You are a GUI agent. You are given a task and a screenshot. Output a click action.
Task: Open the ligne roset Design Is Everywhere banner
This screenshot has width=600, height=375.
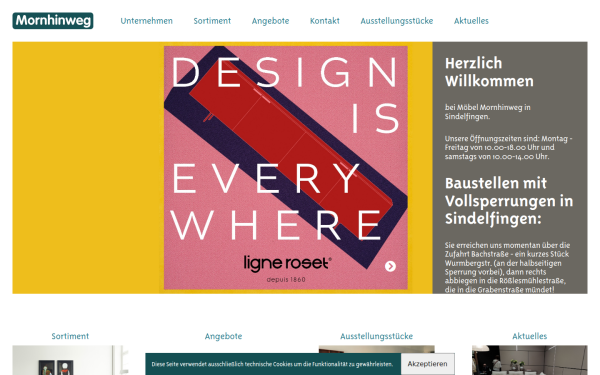point(285,168)
